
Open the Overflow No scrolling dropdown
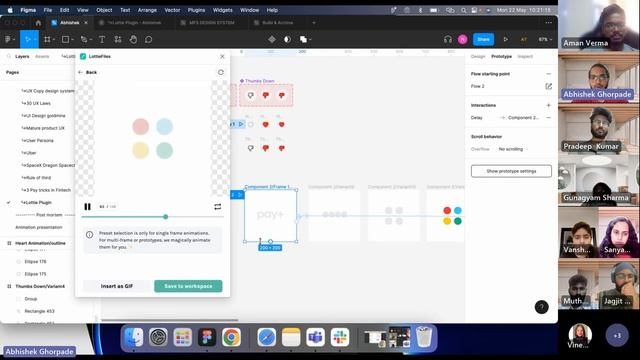click(513, 149)
